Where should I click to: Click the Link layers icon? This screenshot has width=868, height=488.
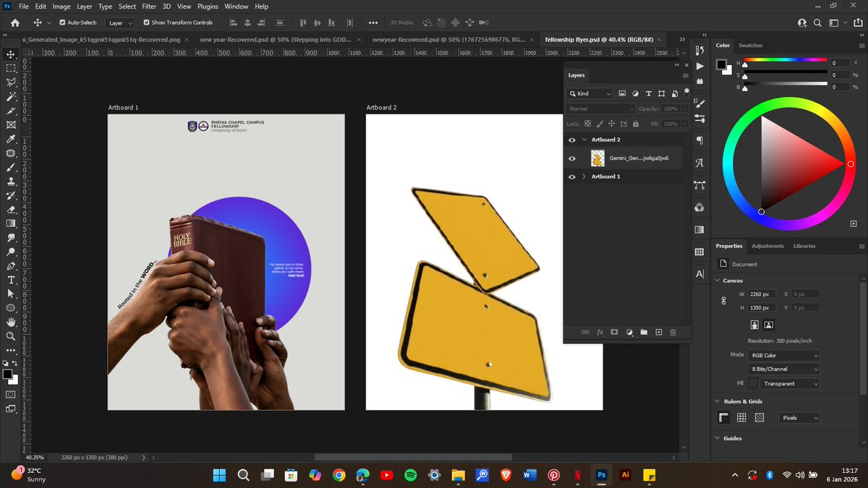click(584, 332)
